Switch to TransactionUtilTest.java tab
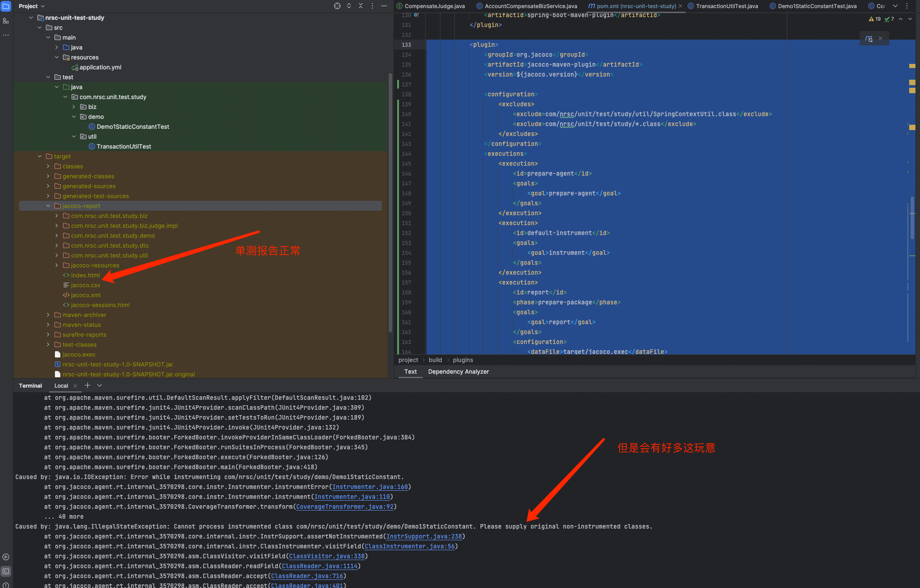The height and width of the screenshot is (588, 920). tap(726, 6)
